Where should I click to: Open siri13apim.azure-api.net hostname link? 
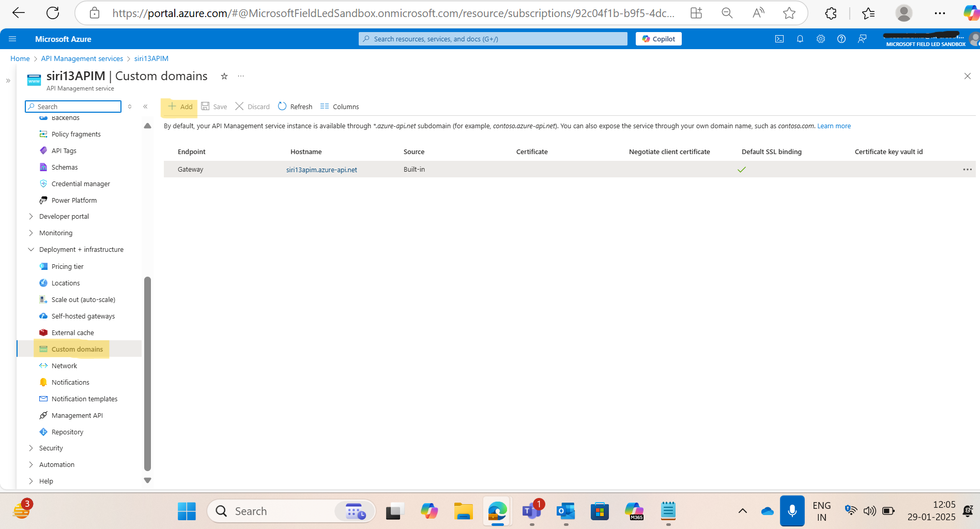pyautogui.click(x=321, y=170)
